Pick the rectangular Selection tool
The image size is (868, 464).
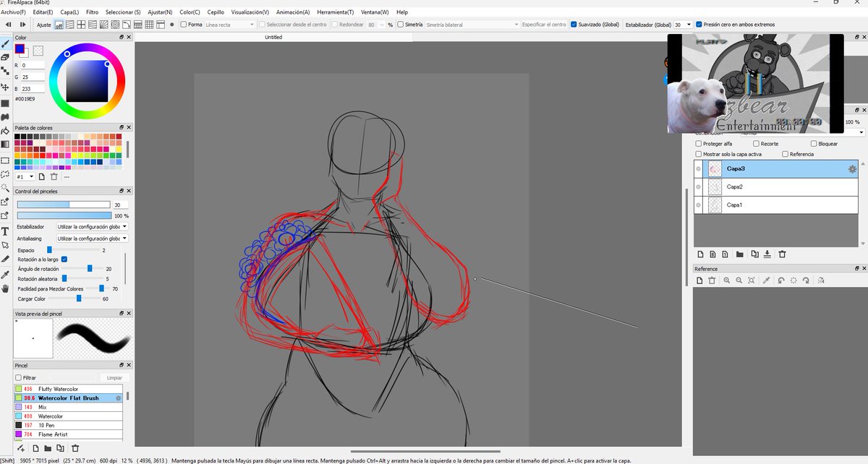5,160
